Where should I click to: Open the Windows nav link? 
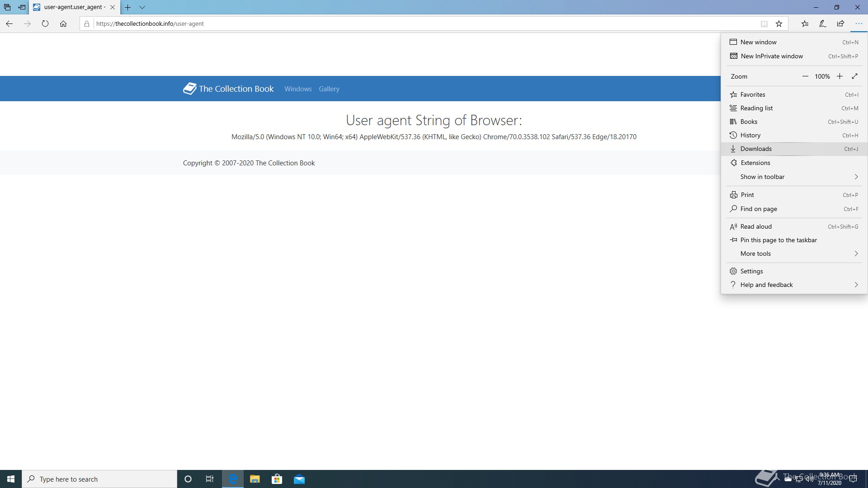click(x=298, y=89)
